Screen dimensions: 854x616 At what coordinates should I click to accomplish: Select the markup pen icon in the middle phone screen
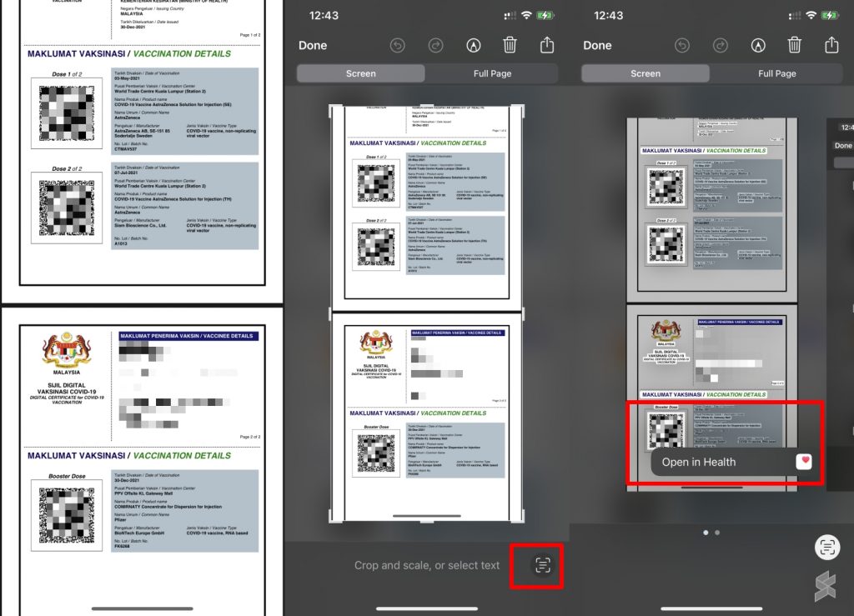click(474, 45)
